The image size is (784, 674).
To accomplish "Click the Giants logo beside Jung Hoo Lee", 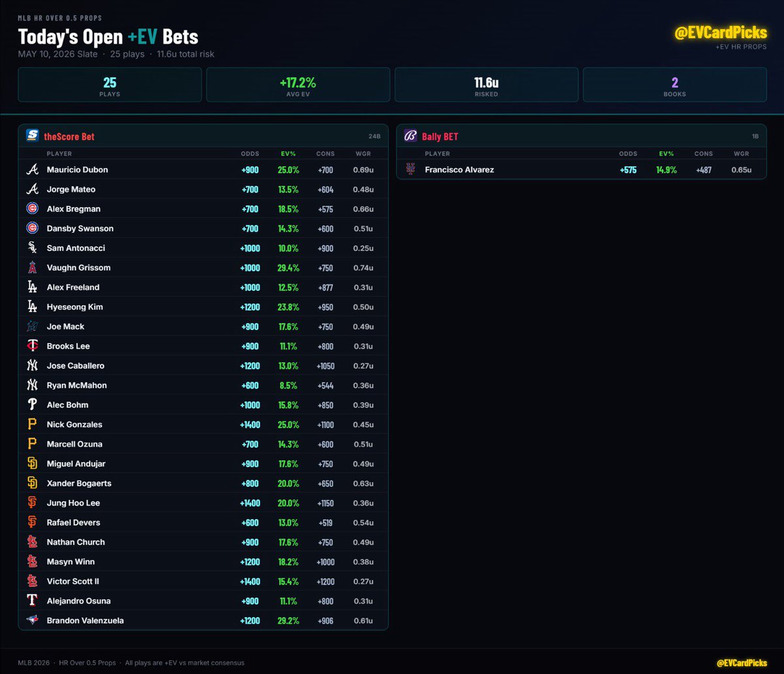I will pyautogui.click(x=32, y=503).
